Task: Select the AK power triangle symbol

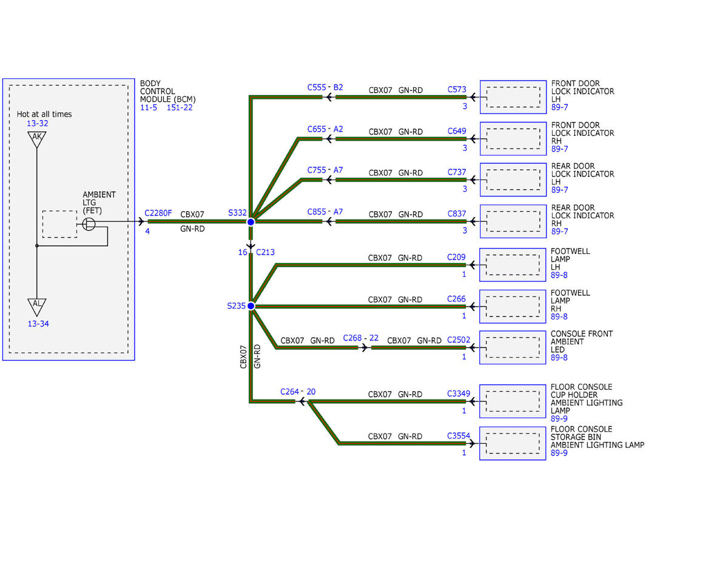Action: click(x=37, y=139)
